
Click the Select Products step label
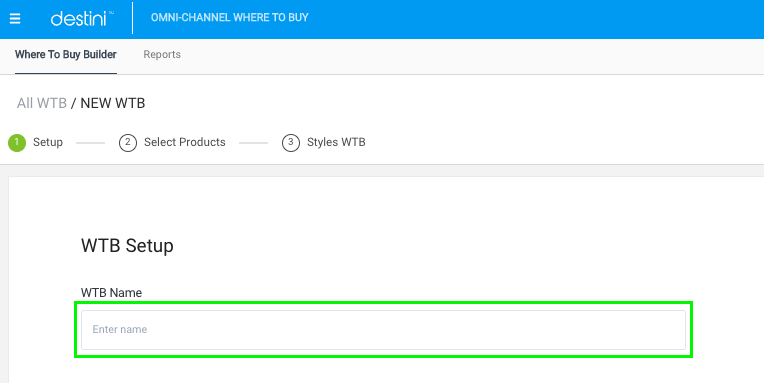185,142
